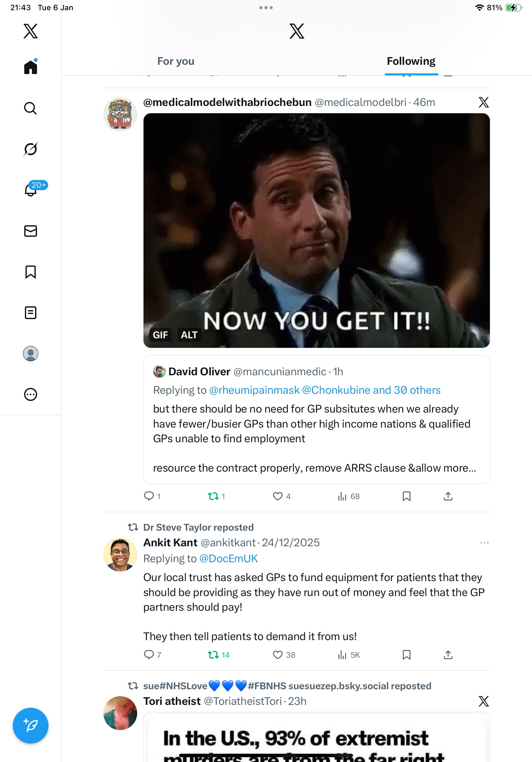Like the medicalmodelwithabriochebun post
This screenshot has width=532, height=762.
(x=277, y=496)
